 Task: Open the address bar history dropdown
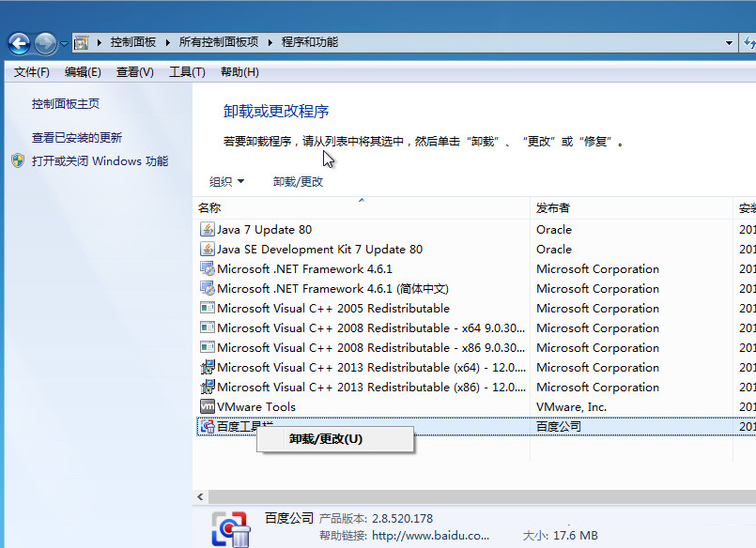729,43
